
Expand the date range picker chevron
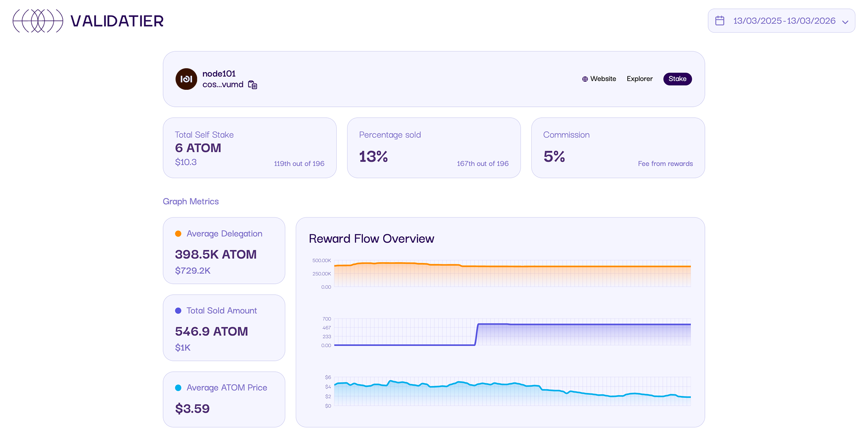846,21
